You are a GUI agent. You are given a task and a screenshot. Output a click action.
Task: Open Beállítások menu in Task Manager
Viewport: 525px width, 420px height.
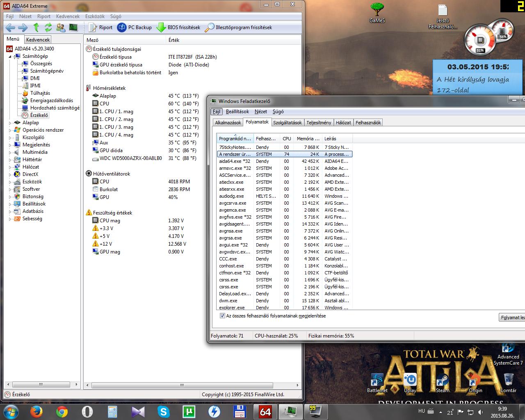pyautogui.click(x=237, y=112)
